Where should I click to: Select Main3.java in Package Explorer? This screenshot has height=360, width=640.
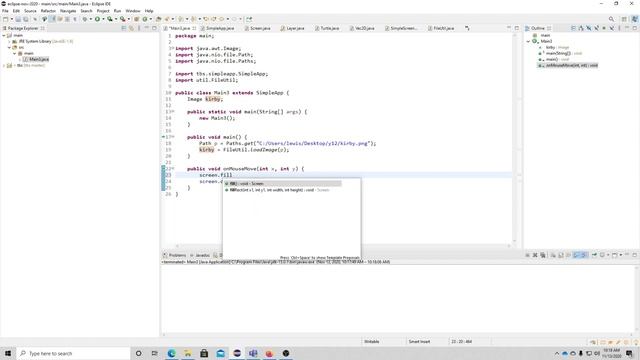tap(36, 59)
